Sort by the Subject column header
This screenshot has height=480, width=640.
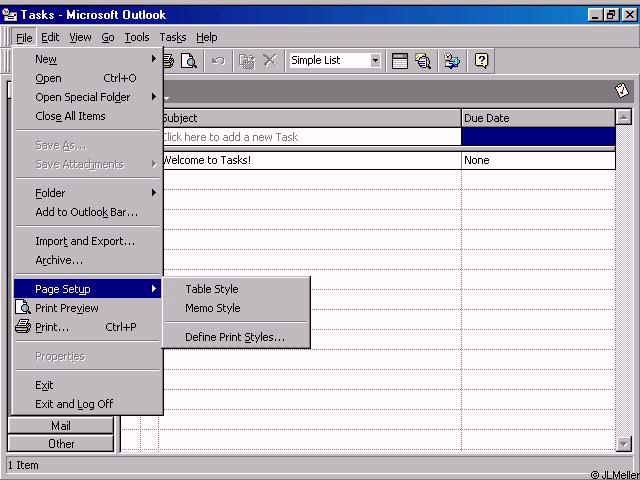pyautogui.click(x=312, y=118)
